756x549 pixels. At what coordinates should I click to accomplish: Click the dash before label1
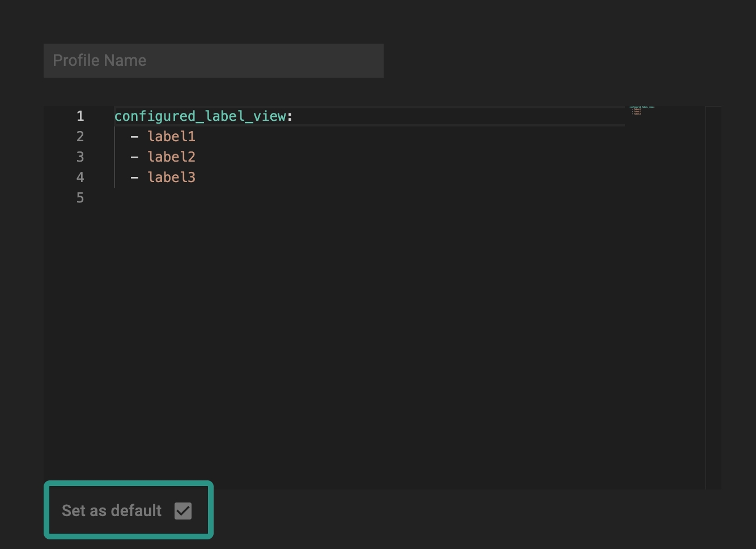coord(134,137)
